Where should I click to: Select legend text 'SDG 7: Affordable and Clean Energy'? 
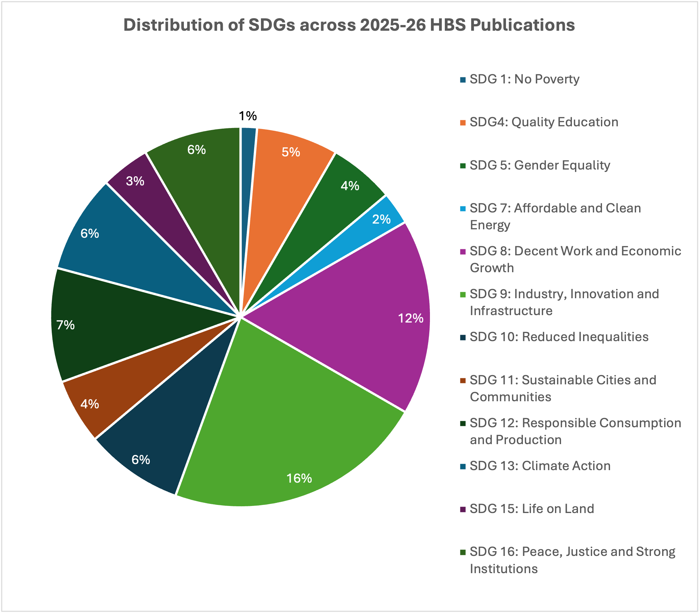tap(555, 216)
